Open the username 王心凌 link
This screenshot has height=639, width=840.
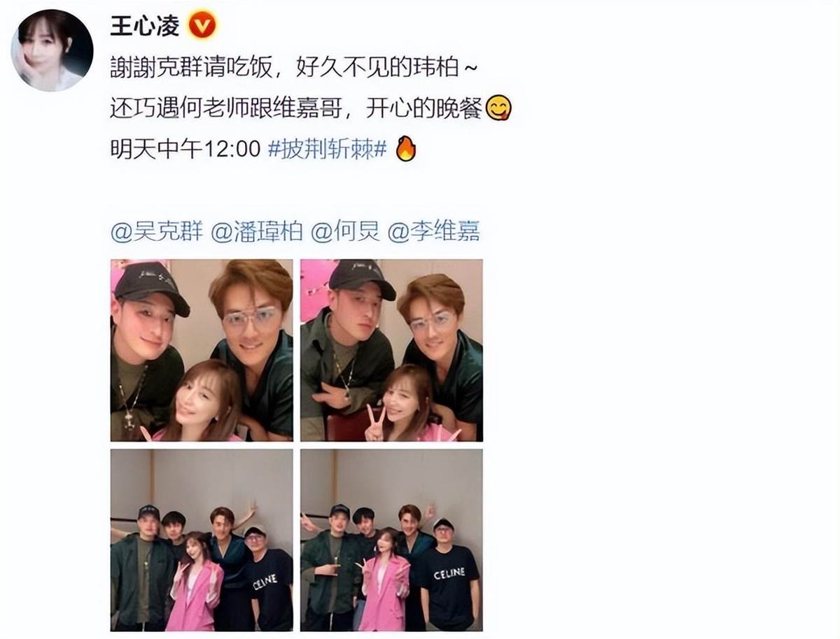tap(145, 27)
